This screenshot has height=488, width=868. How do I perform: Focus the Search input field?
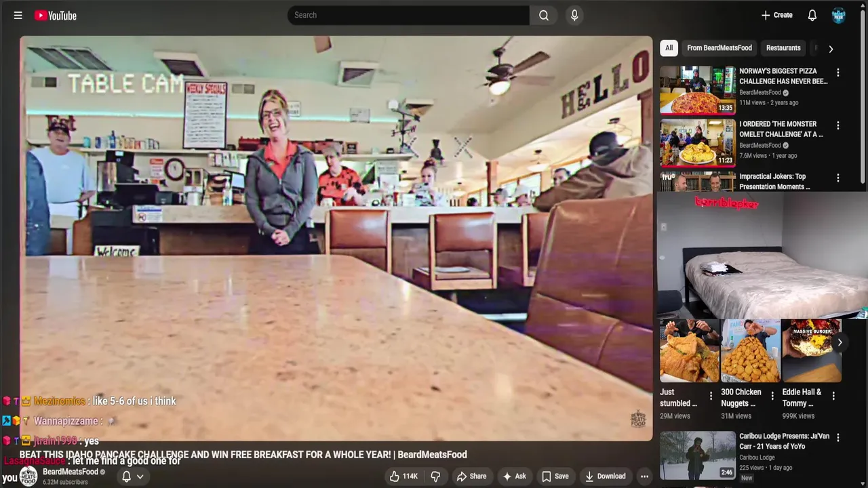coord(408,15)
